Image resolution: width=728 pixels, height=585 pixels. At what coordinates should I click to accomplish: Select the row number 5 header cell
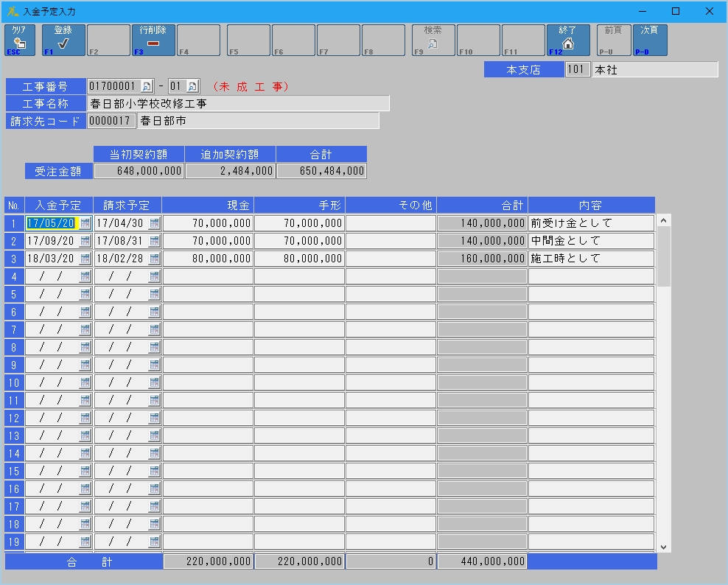click(14, 294)
